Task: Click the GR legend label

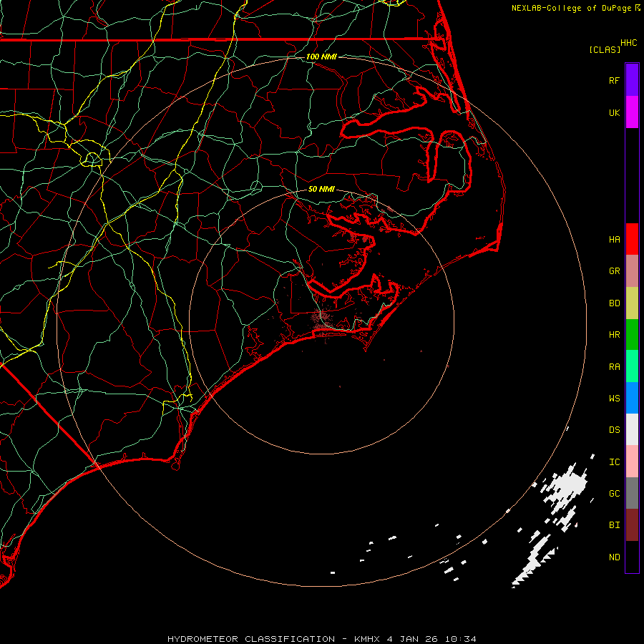Action: [x=614, y=271]
